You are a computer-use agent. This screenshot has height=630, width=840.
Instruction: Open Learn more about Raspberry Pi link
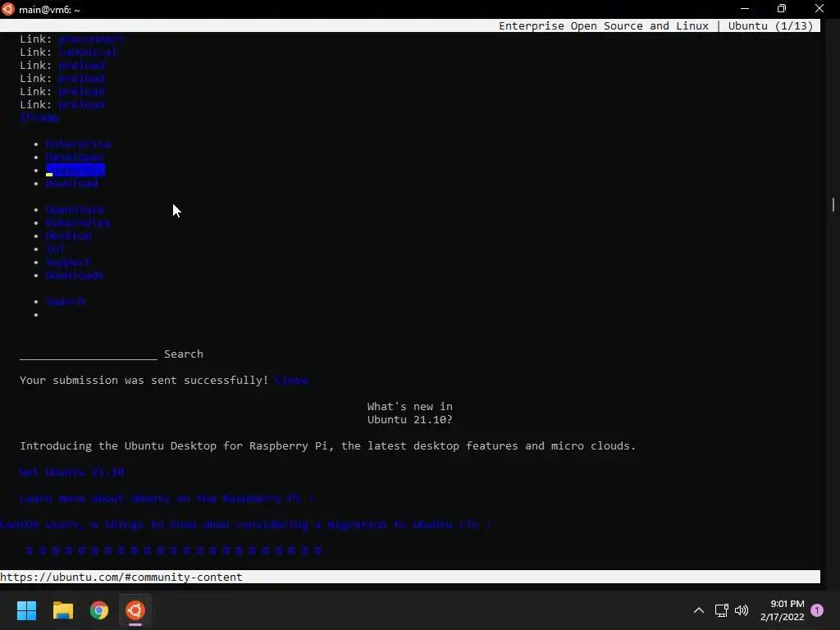[x=167, y=498]
